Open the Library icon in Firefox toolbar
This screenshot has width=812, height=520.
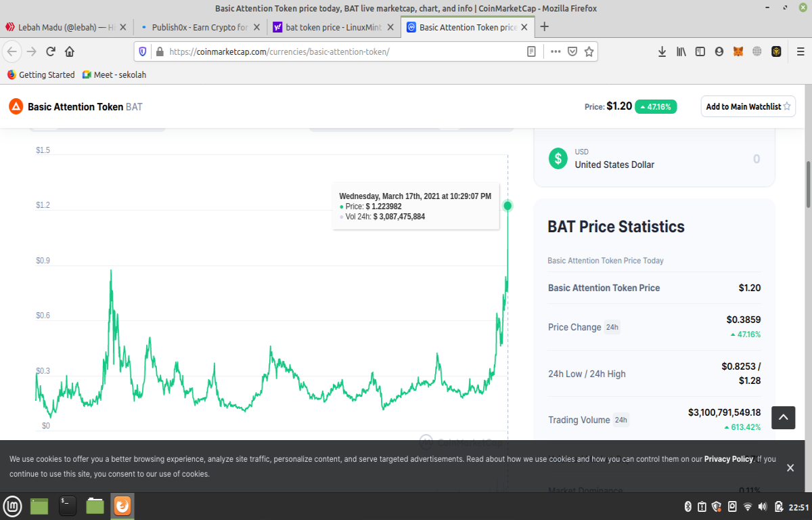pyautogui.click(x=681, y=51)
